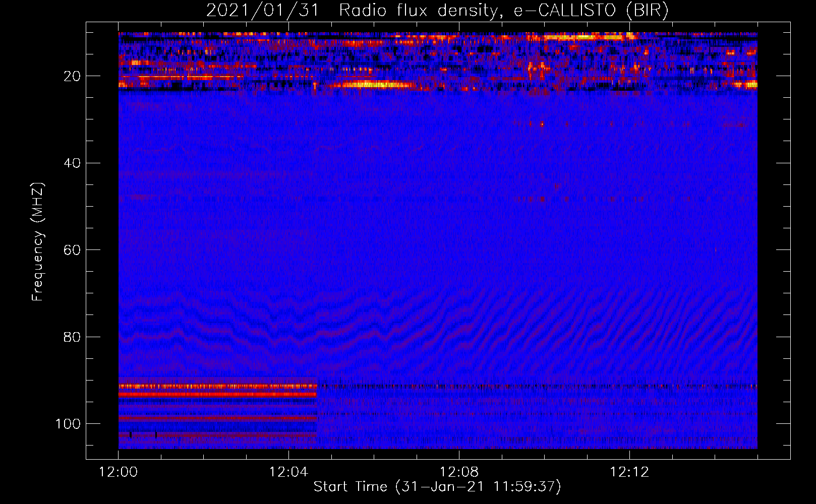
Task: Click the 60 frequency tick label
Action: coord(73,250)
